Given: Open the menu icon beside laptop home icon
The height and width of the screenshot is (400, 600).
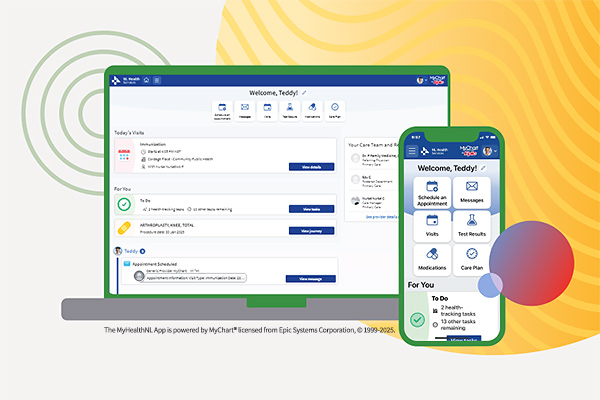Looking at the screenshot, I should pos(157,79).
